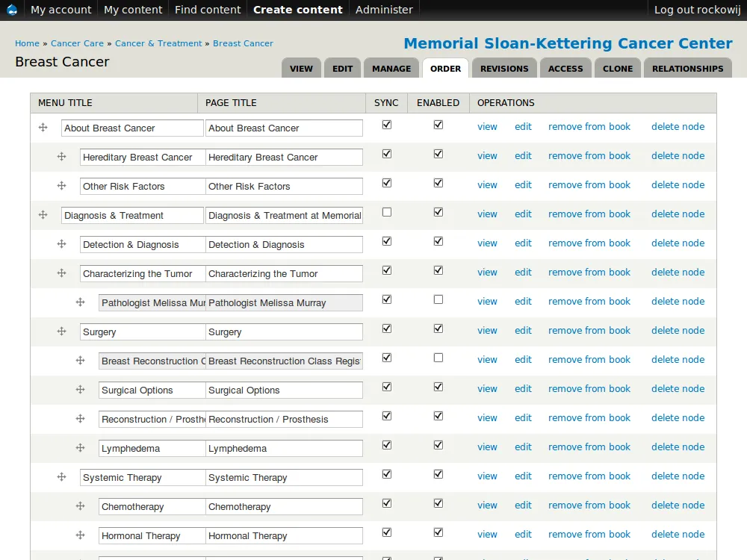Check Enabled box for Pathologist Melissa Murray
The width and height of the screenshot is (747, 560).
[438, 299]
